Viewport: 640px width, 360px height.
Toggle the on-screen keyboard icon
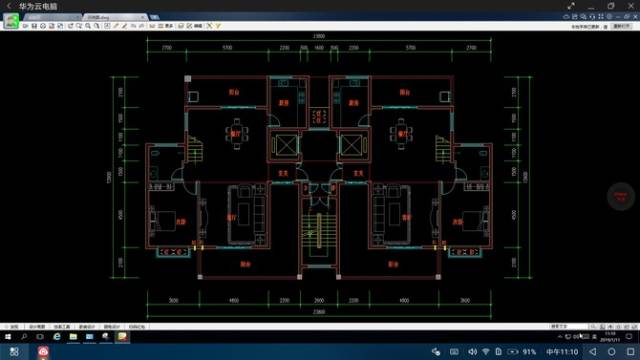click(x=454, y=352)
